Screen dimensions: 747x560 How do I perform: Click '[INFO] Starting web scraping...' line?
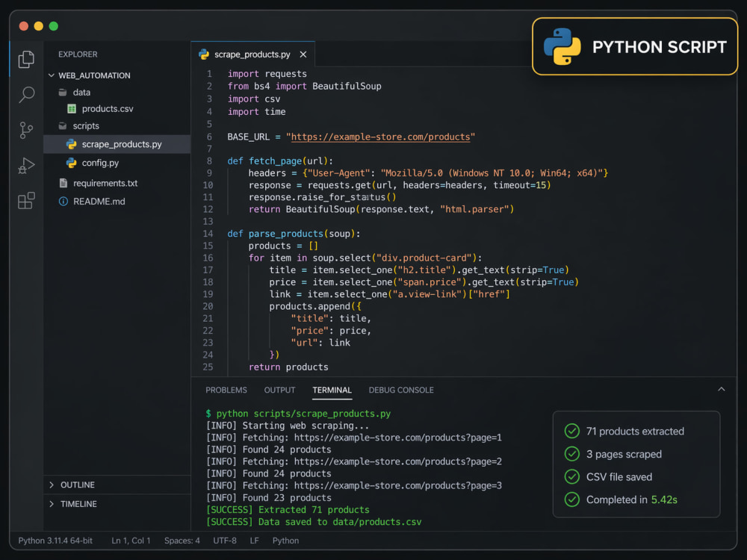288,426
